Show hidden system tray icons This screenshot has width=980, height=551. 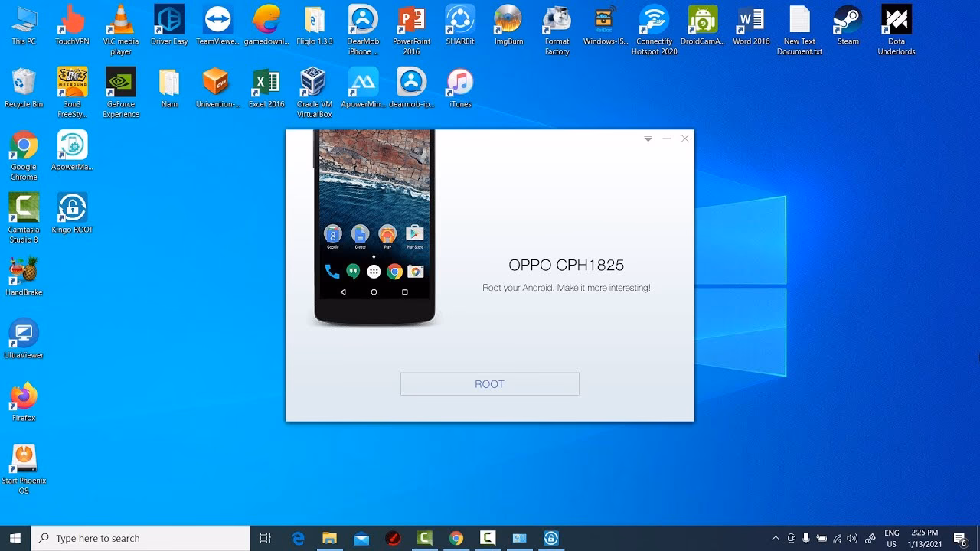[776, 538]
